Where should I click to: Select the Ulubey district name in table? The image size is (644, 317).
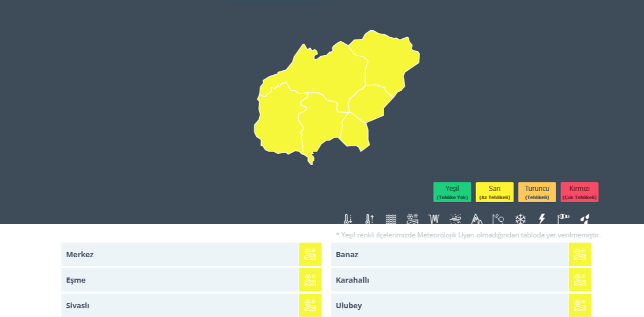click(x=349, y=306)
